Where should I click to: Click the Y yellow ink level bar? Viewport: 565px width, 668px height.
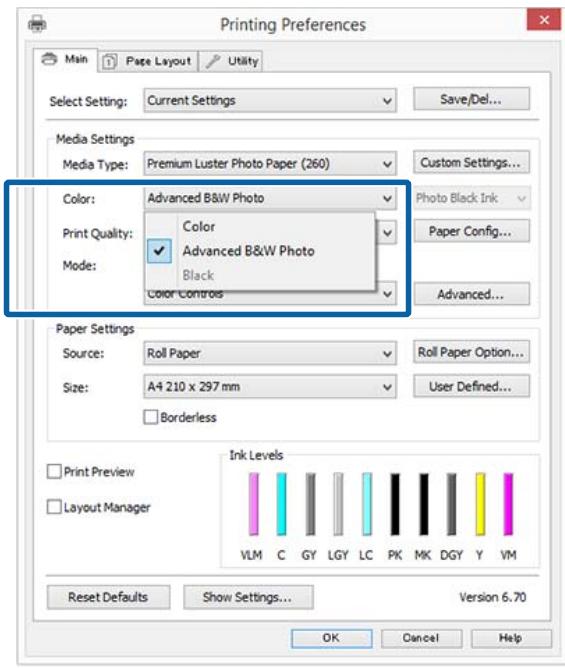coord(480,504)
